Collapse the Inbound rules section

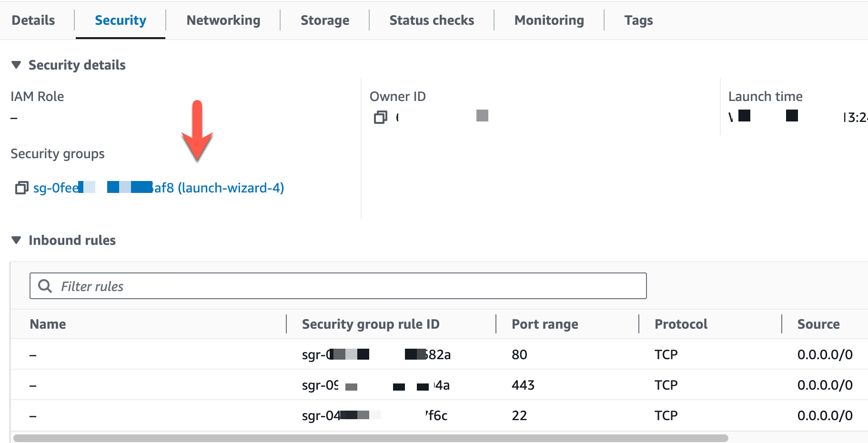pyautogui.click(x=16, y=240)
